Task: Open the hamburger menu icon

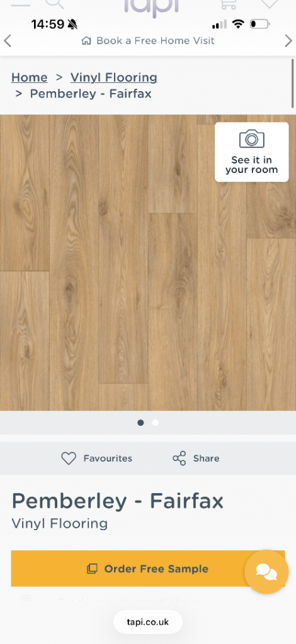Action: (20, 4)
